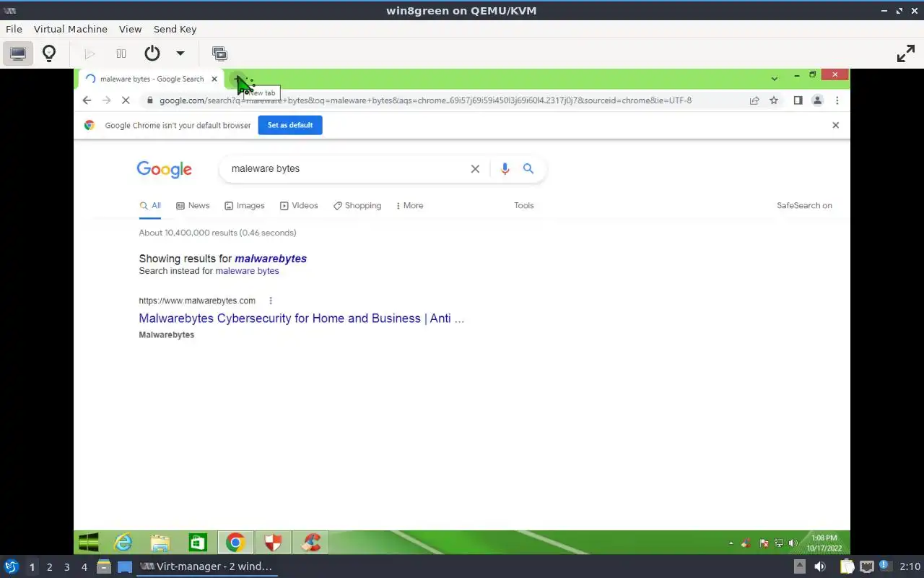Screen dimensions: 924x578
Task: Stop loading the page
Action: [x=125, y=100]
